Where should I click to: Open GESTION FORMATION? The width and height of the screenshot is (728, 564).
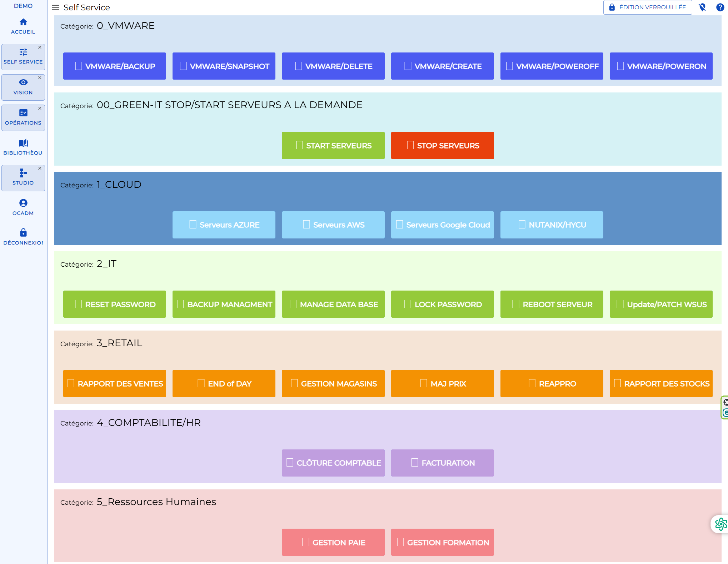tap(443, 543)
